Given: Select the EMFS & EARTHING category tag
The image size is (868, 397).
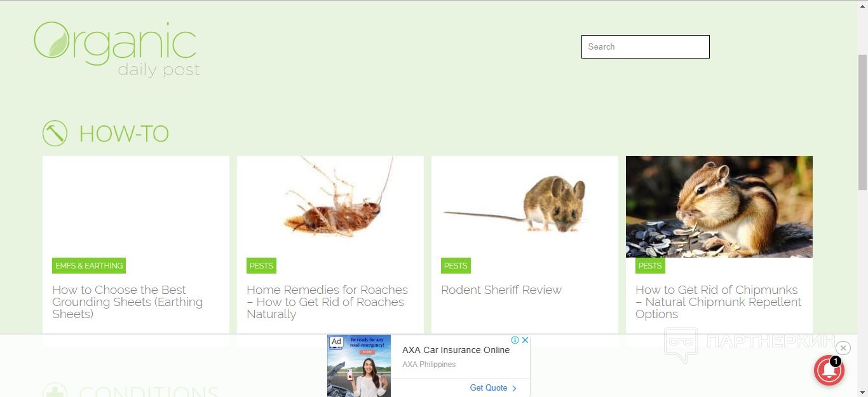Looking at the screenshot, I should [89, 265].
